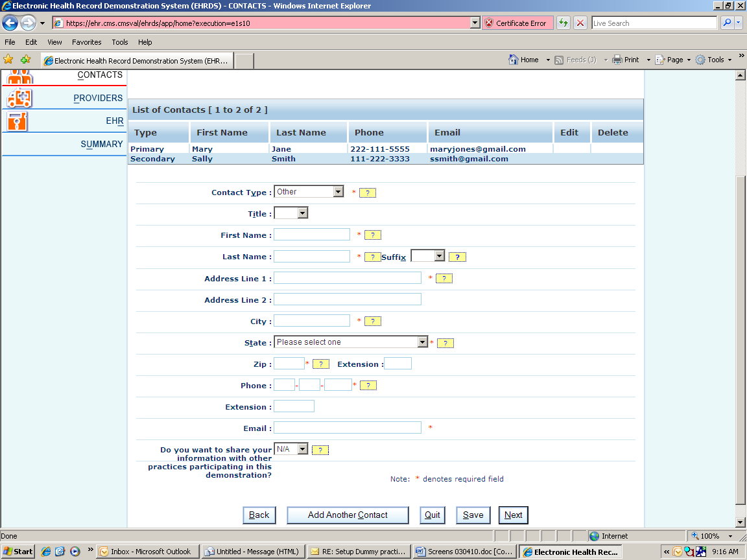Open the State 'Please select one' dropdown
747x560 pixels.
351,342
